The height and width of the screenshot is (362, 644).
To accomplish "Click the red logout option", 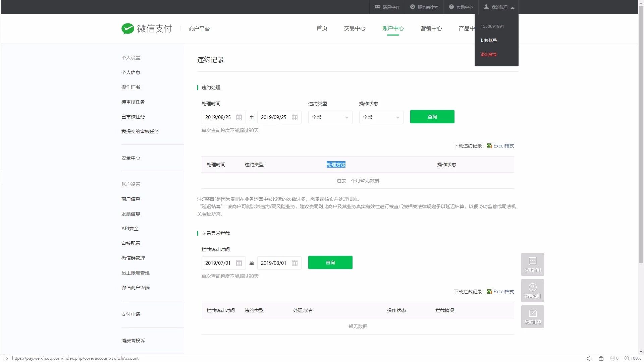I will [488, 55].
